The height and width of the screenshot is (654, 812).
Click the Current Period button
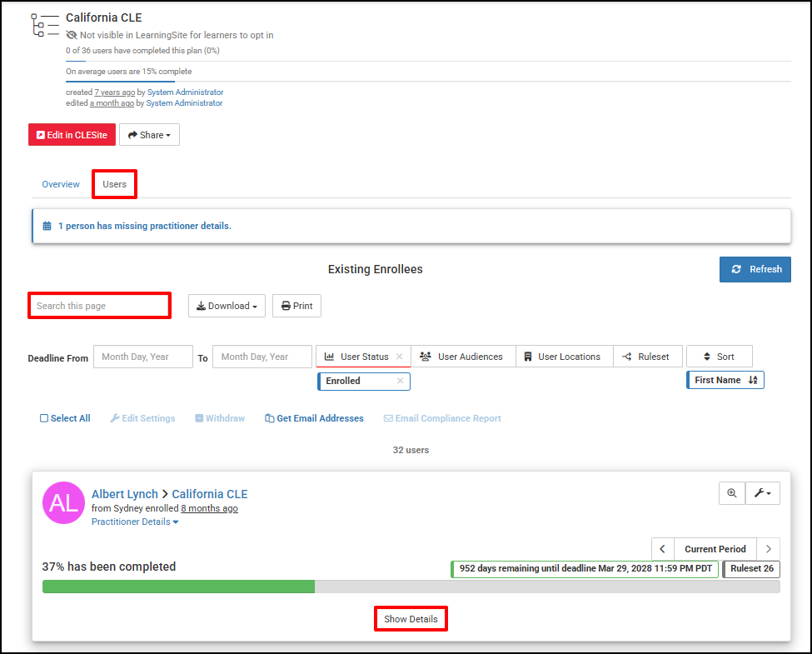click(x=715, y=549)
